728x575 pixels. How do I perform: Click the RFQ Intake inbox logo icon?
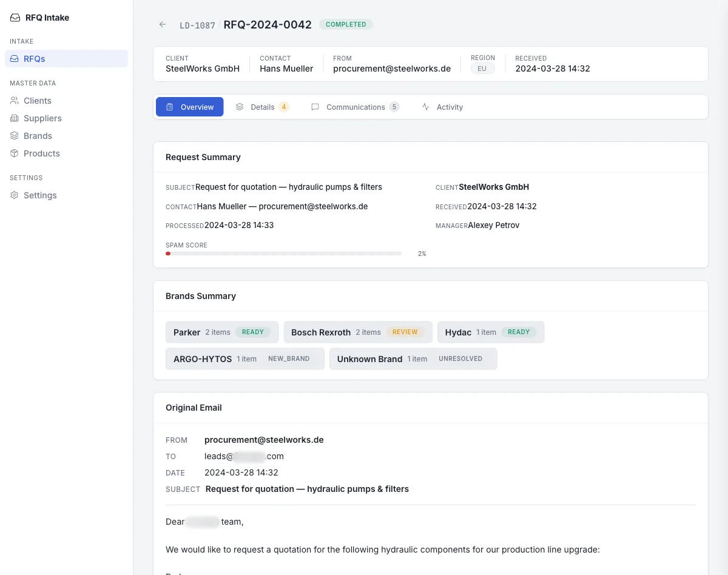click(x=15, y=18)
